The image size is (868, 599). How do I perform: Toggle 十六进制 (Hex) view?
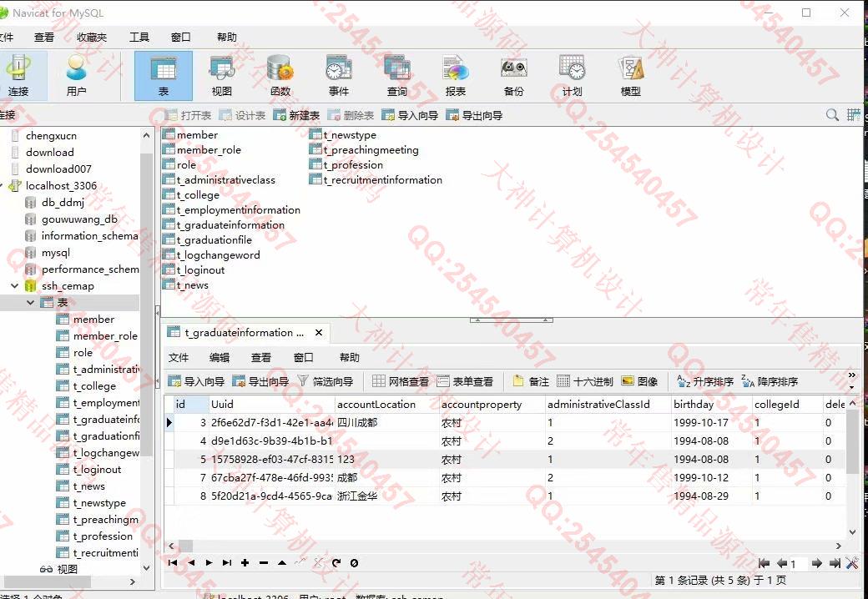(x=585, y=381)
